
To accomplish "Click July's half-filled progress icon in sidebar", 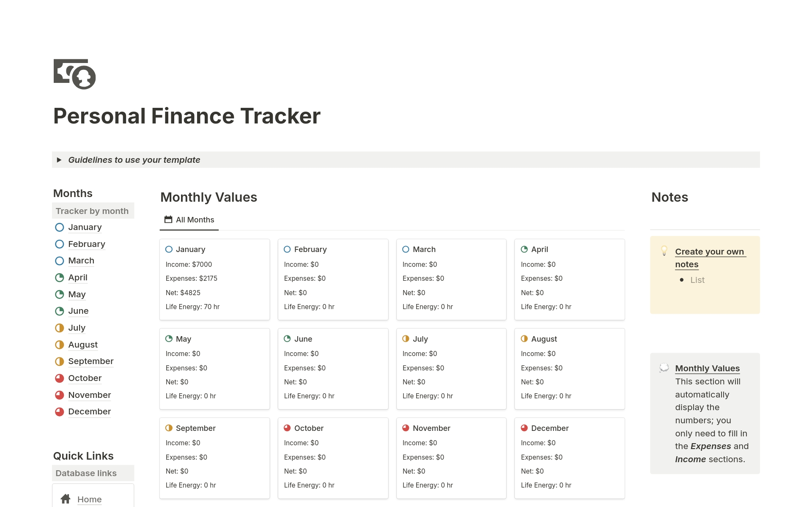I will click(59, 328).
